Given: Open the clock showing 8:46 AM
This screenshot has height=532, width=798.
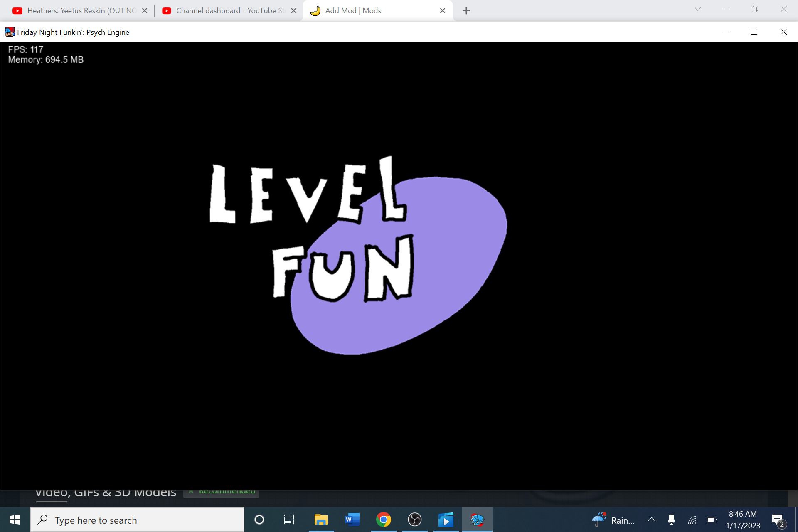Looking at the screenshot, I should (x=743, y=520).
